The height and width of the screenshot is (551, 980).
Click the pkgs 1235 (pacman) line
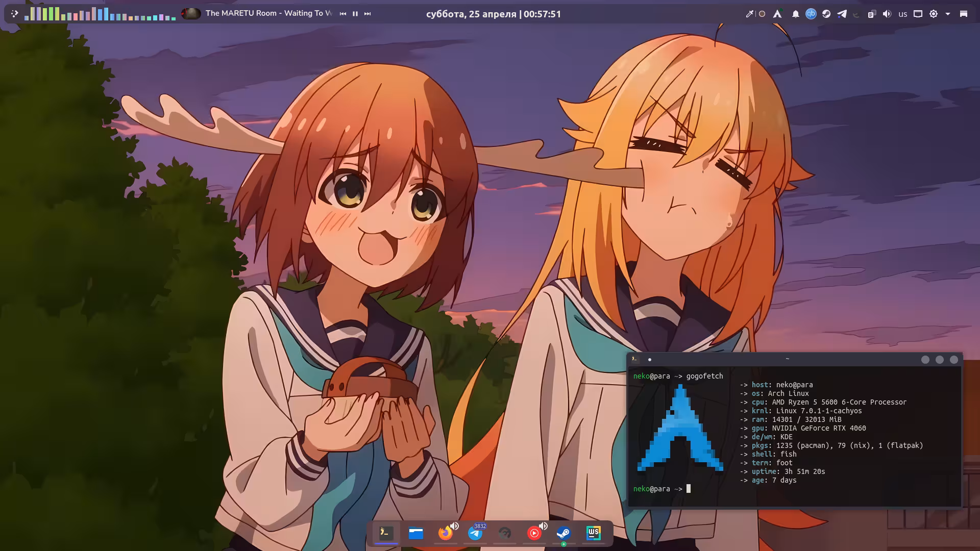tap(831, 445)
